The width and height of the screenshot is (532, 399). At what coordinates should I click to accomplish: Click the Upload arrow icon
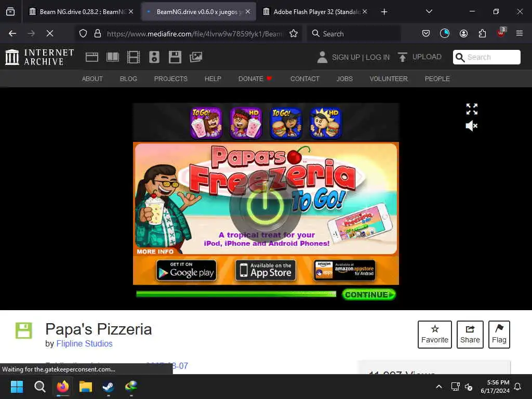click(x=403, y=57)
